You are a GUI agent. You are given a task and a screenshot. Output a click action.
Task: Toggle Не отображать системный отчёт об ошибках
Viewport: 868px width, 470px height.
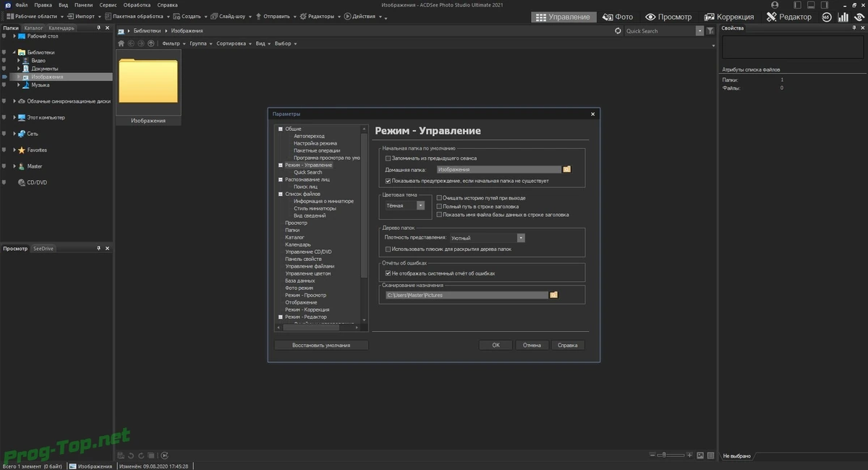click(x=388, y=273)
